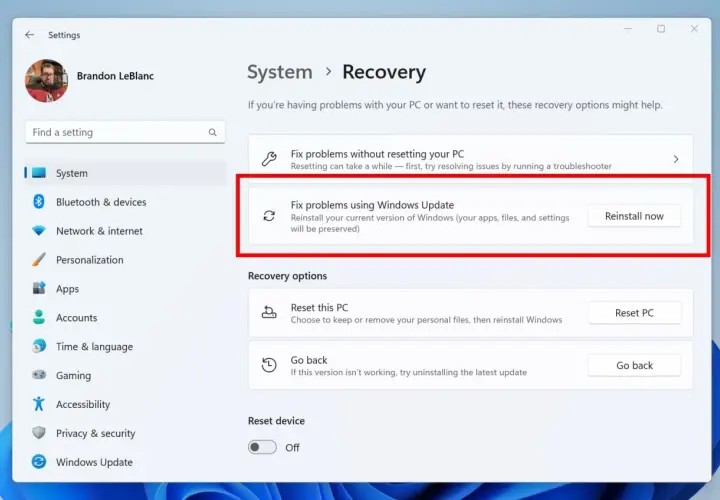Expand troubleshooter row with right chevron

coord(676,159)
